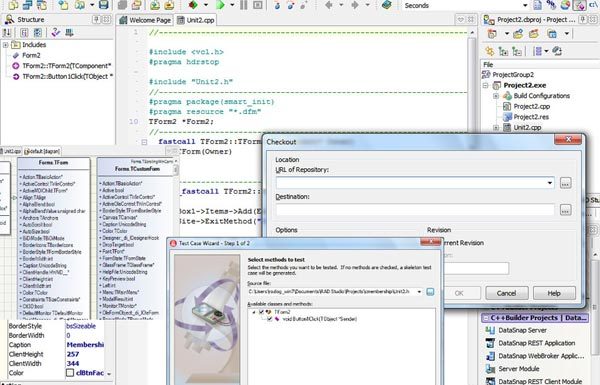Click the revision number input field in Checkout
The height and width of the screenshot is (385, 600).
click(476, 268)
